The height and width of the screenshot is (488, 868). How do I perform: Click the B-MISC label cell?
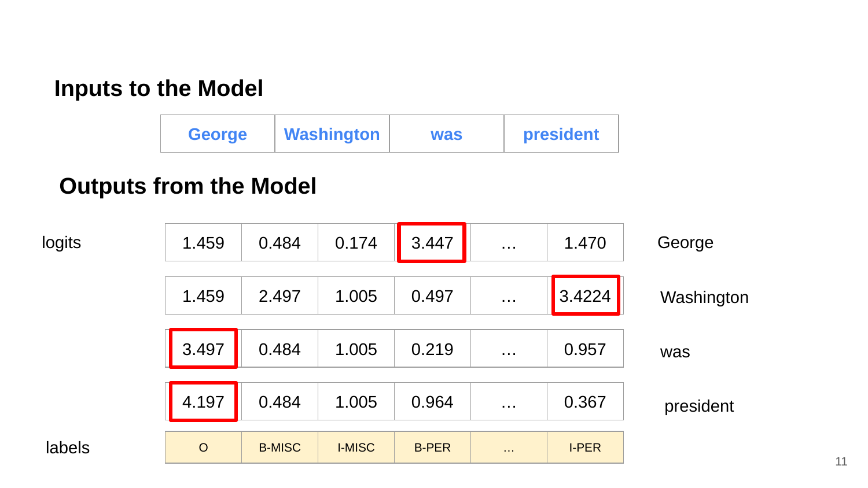tap(279, 448)
